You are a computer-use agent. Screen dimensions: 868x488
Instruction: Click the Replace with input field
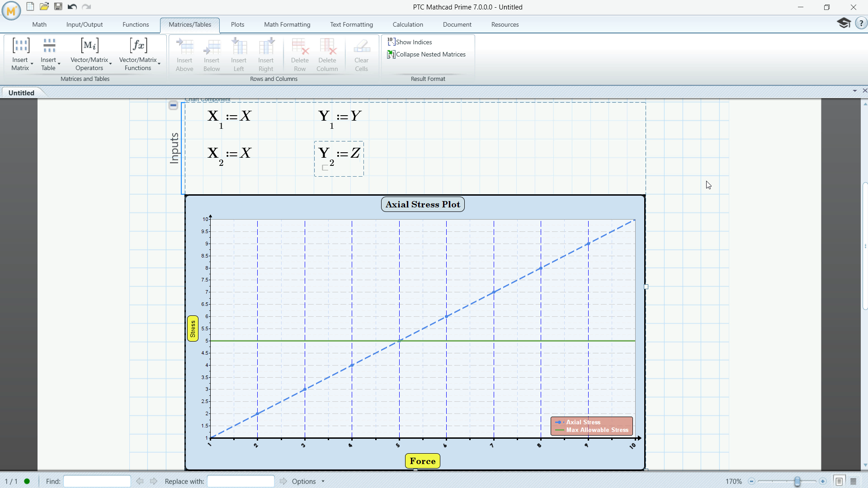pyautogui.click(x=241, y=481)
